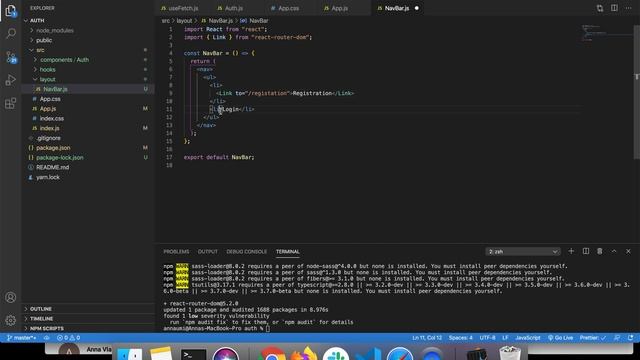This screenshot has height=360, width=640.
Task: Switch to the useFetch.js tab
Action: tap(183, 8)
